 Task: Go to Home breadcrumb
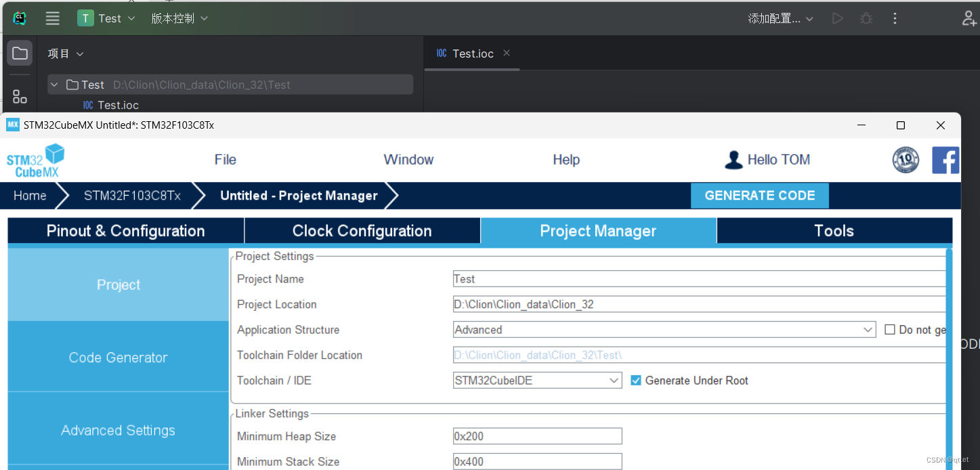[30, 196]
